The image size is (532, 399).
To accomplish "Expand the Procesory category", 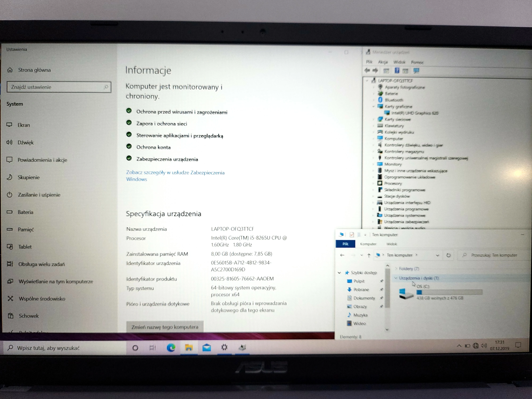I will pyautogui.click(x=373, y=184).
